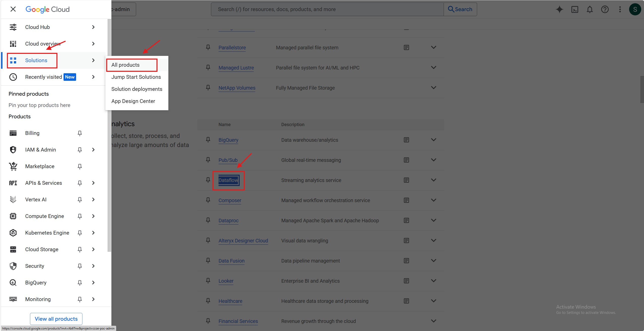This screenshot has height=331, width=644.
Task: Toggle pin for Cloud Storage
Action: click(x=80, y=249)
